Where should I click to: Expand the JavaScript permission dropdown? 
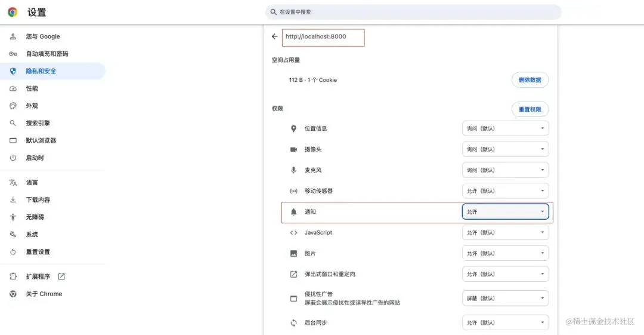click(x=505, y=232)
